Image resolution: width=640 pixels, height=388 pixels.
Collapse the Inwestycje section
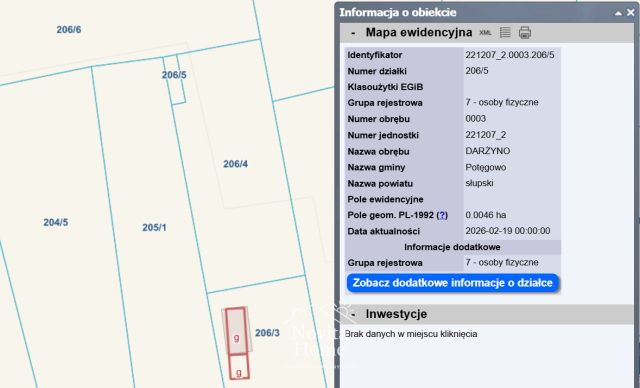pos(353,314)
